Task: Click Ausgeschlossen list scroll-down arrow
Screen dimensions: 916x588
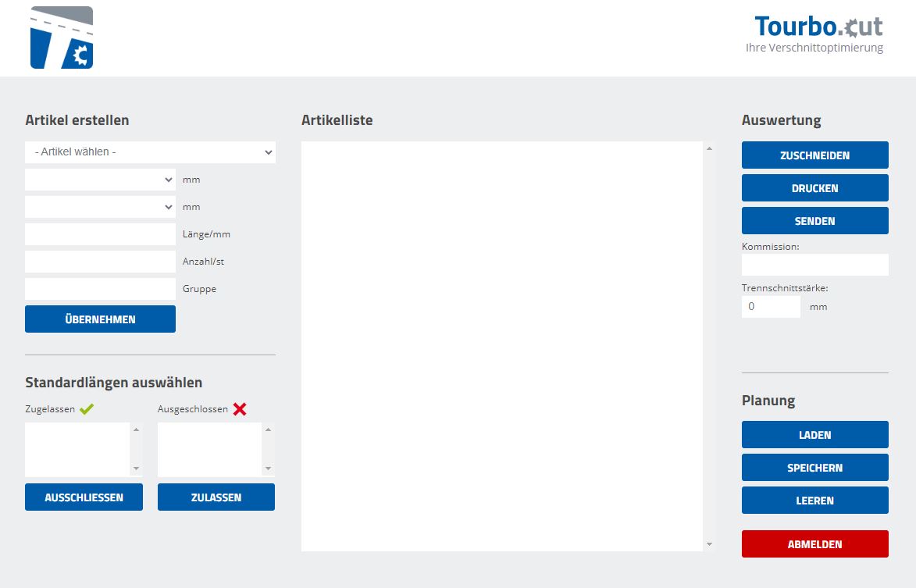Action: [268, 469]
